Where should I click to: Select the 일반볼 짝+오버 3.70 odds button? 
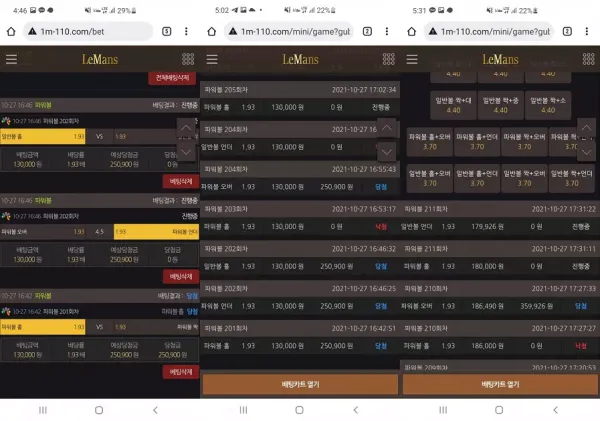pos(524,178)
